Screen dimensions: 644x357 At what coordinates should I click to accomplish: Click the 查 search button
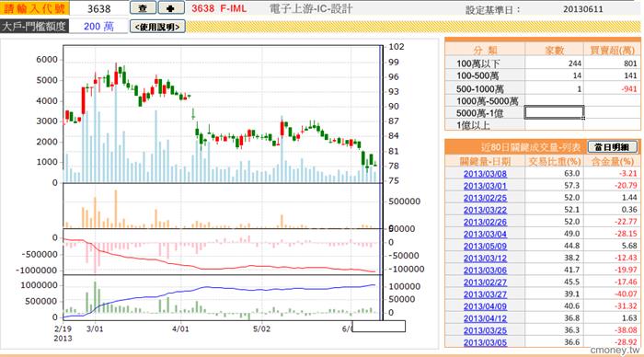pos(143,7)
